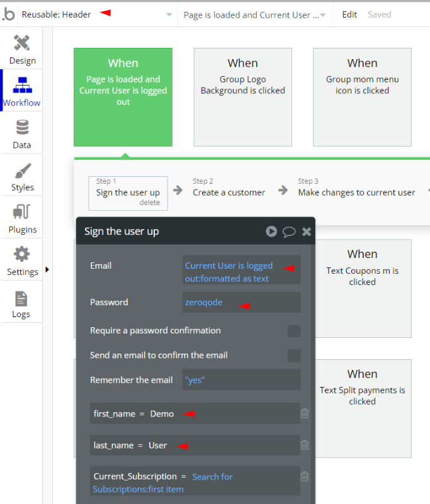Viewport: 430px width, 504px height.
Task: Delete the last_name field with trash icon
Action: [305, 445]
